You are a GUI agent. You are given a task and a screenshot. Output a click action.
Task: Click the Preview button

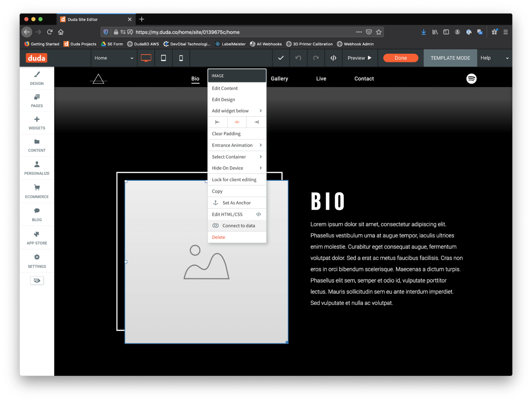pyautogui.click(x=360, y=58)
